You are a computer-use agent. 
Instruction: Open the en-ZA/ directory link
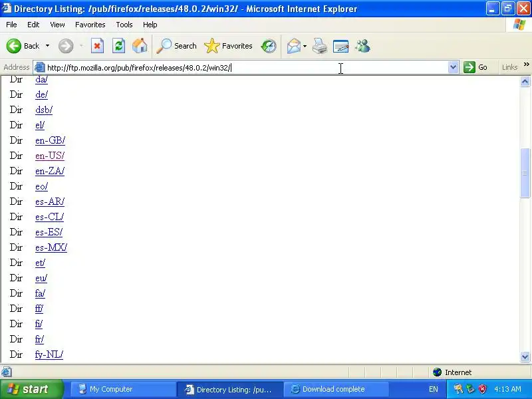pyautogui.click(x=50, y=171)
